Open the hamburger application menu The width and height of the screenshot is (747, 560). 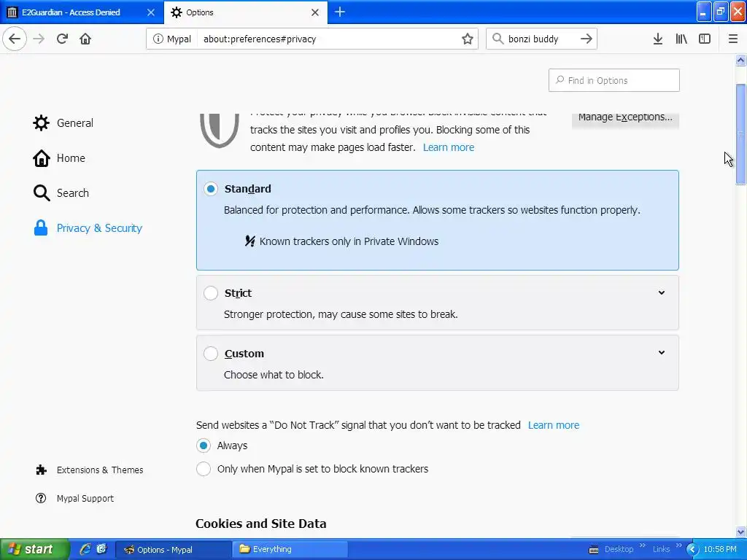click(733, 39)
